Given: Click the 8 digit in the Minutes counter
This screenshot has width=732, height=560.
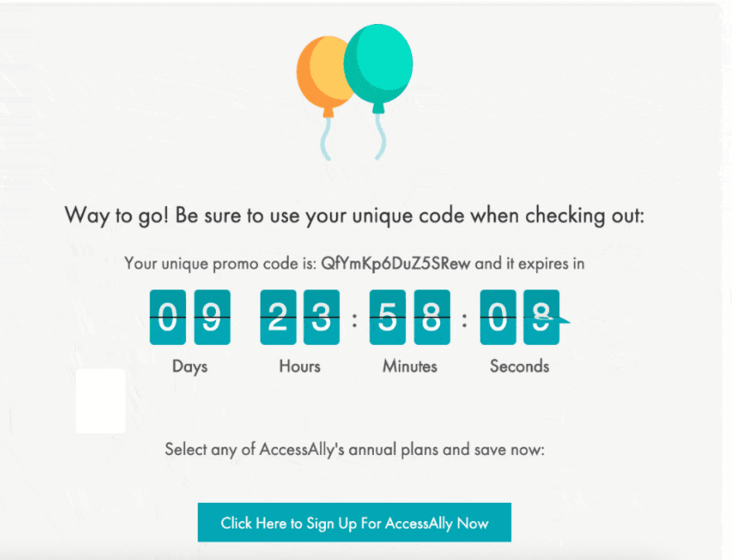Looking at the screenshot, I should coord(431,317).
